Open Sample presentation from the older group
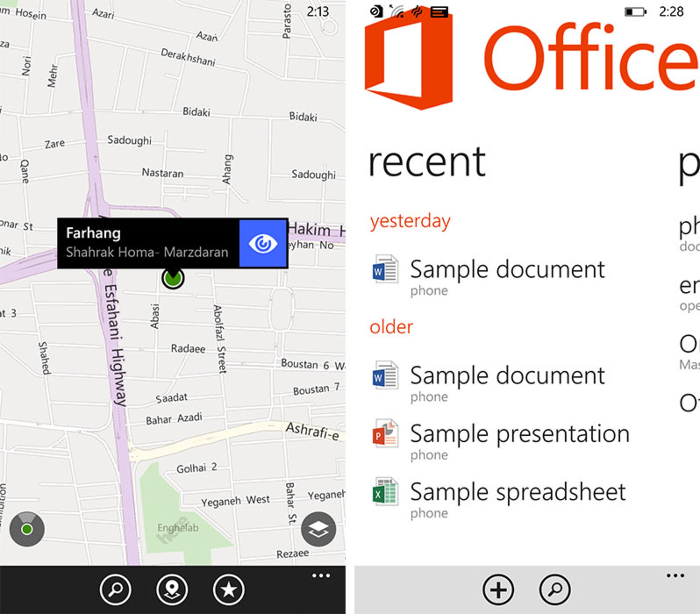Screen dimensions: 700x614 tap(520, 434)
